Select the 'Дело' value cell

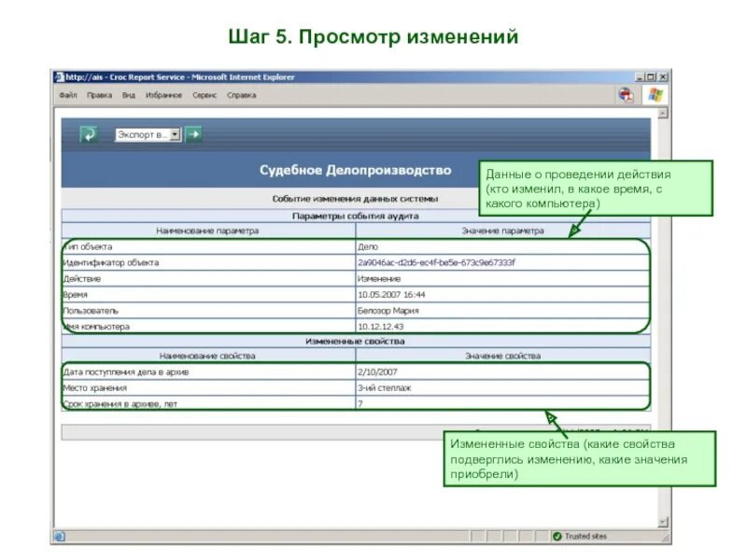point(502,246)
